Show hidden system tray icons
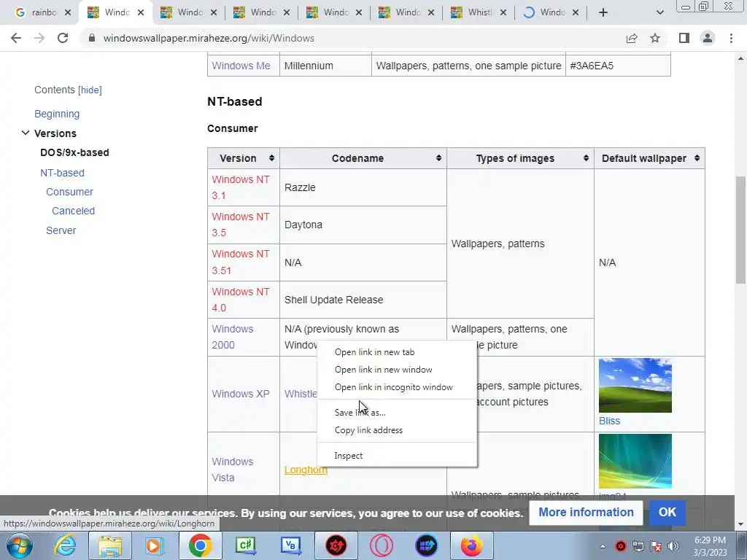The width and height of the screenshot is (747, 560). point(603,546)
